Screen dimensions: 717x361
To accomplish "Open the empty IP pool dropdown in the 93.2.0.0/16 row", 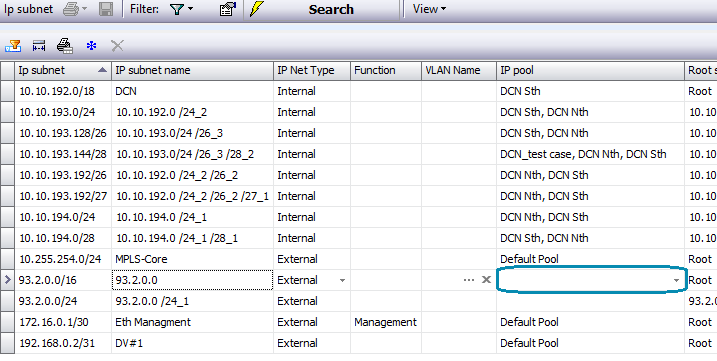I will (x=676, y=280).
